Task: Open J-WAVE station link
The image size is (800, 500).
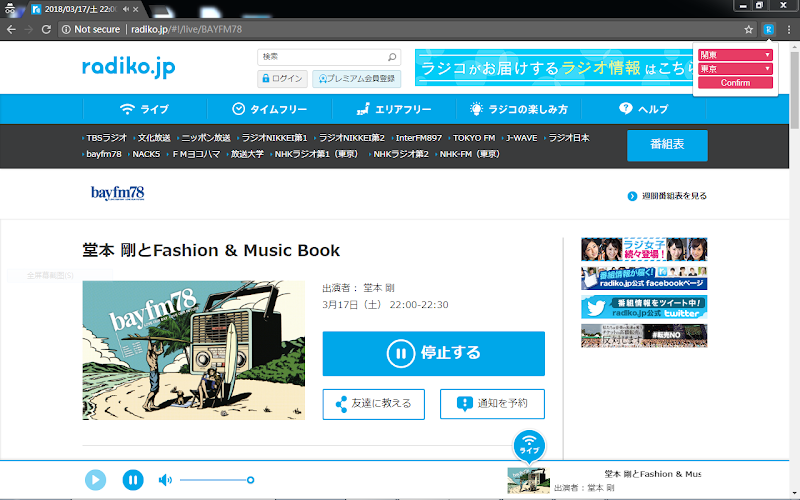Action: click(521, 138)
